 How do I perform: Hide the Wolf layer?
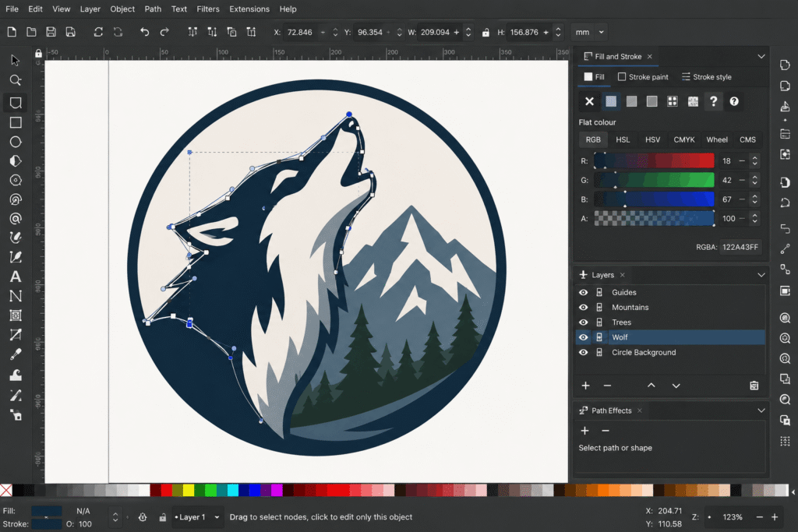(x=583, y=337)
